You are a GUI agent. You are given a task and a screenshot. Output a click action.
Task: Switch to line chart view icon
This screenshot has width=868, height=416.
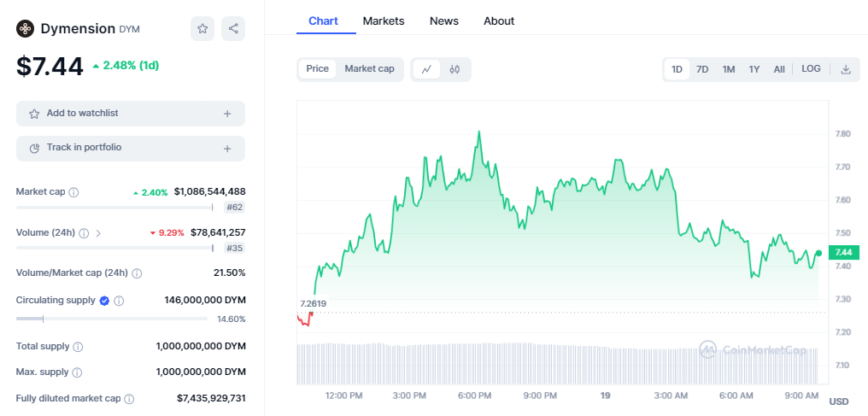426,69
